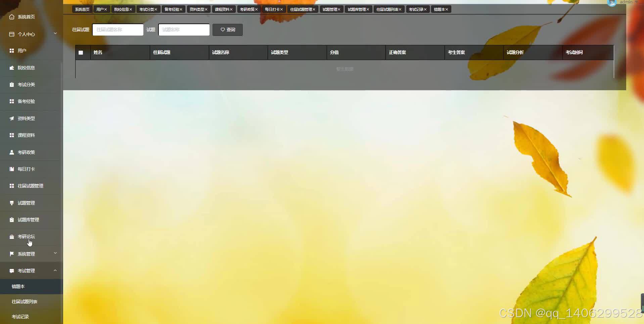Screen dimensions: 644x324
Task: Click the 个人中心 icon in the sidebar
Action: [x=12, y=34]
